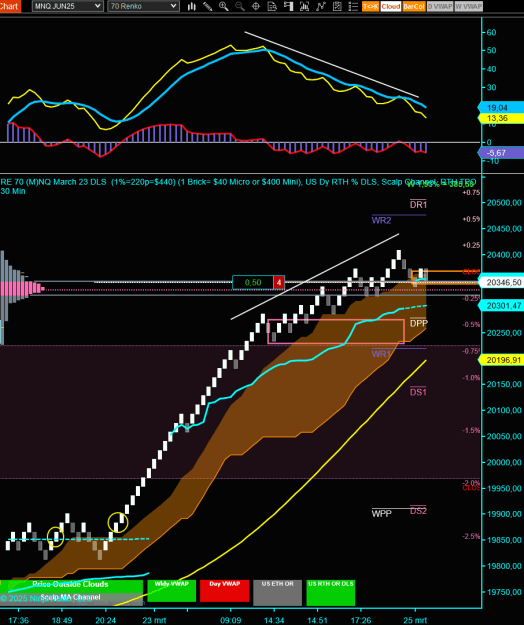524x625 pixels.
Task: Click the 20346,50 current price marker
Action: tap(501, 282)
